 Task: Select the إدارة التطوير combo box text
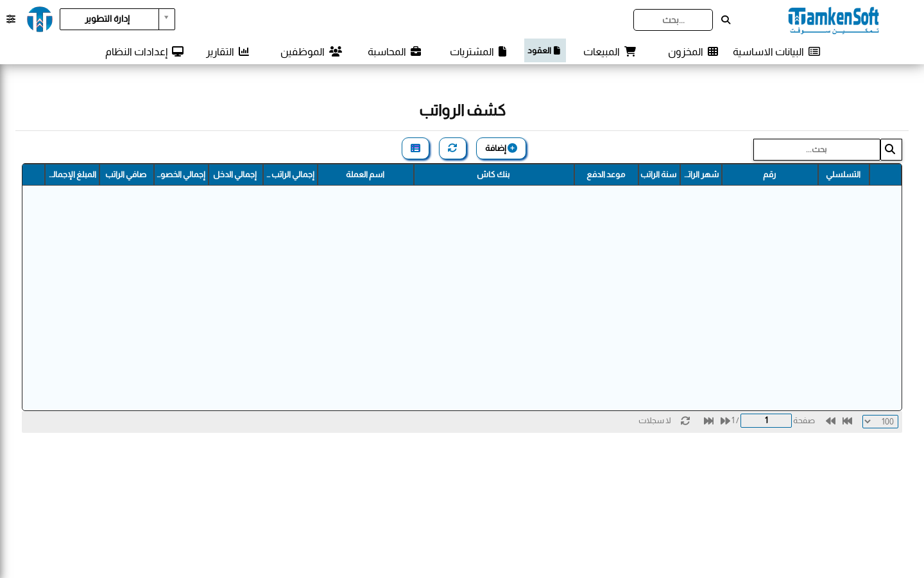(109, 19)
